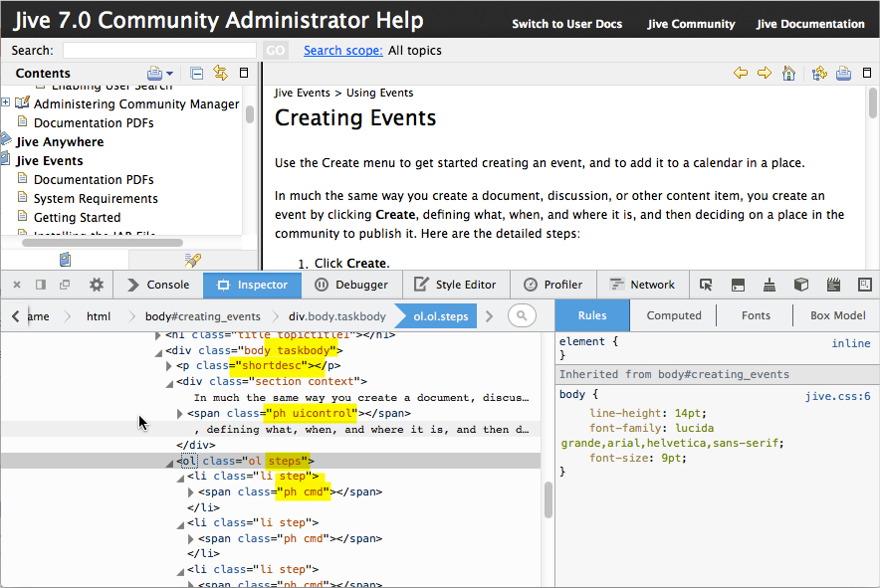Click the html breadcrumb
Screen dimensions: 880x588
pos(99,316)
